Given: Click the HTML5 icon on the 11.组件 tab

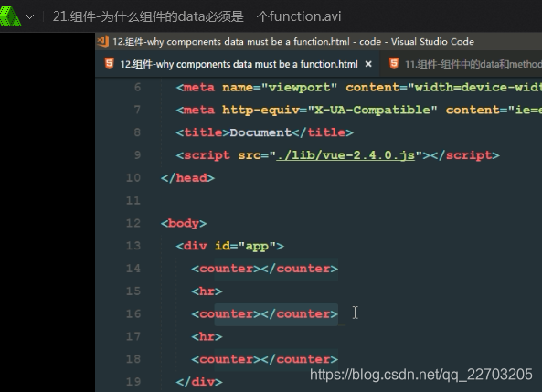Looking at the screenshot, I should (394, 63).
